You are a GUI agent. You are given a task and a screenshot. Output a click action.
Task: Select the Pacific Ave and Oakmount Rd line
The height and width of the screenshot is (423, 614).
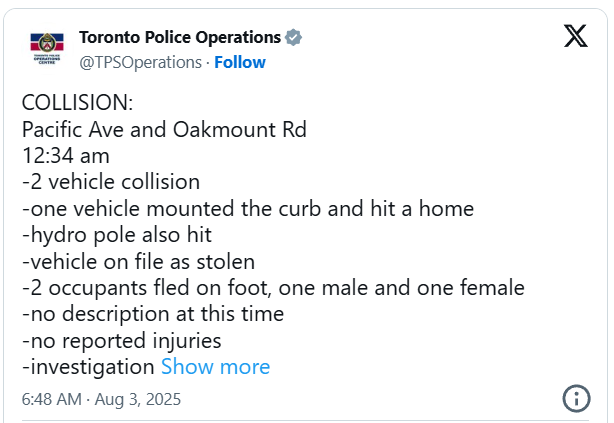pos(164,130)
